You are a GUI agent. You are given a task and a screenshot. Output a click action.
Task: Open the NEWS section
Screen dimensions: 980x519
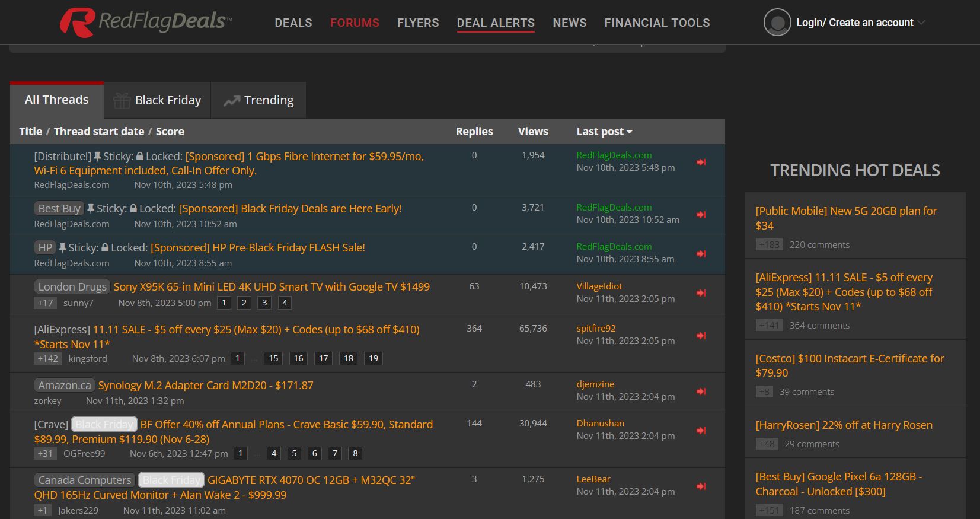coord(570,23)
